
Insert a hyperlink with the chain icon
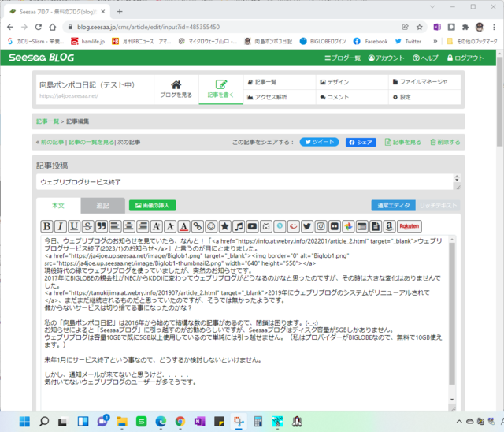(x=198, y=226)
